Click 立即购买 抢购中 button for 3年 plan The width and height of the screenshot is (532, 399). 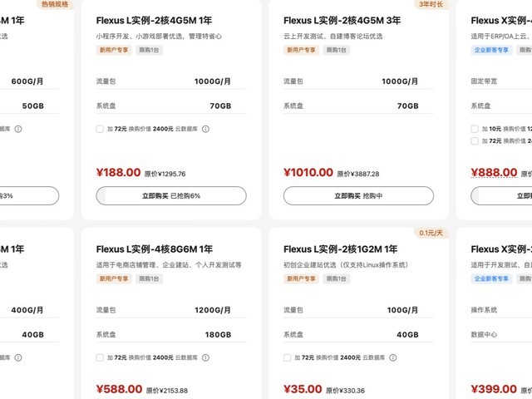tap(358, 196)
